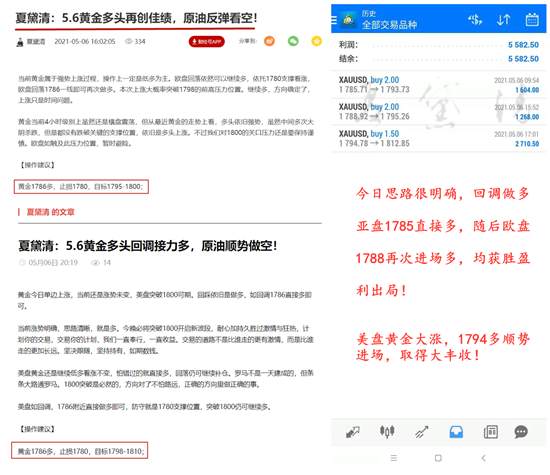
Task: Open XAUUSD buy 2.00 trade at 1785.71
Action: [438, 85]
